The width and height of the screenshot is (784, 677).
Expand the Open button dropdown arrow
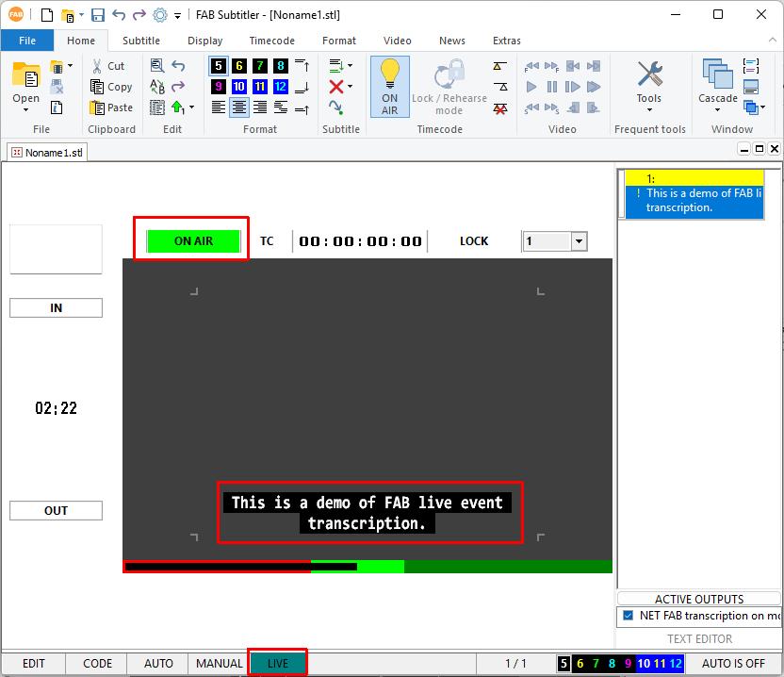tap(26, 109)
